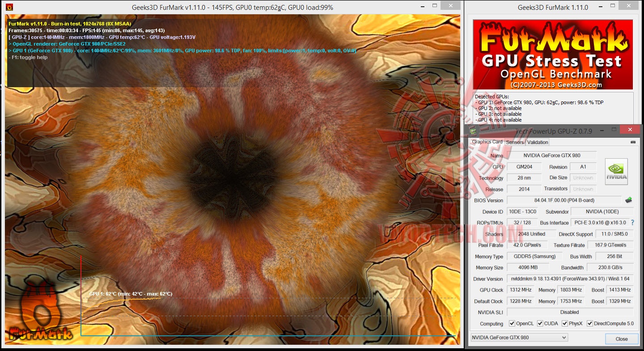The image size is (644, 351).
Task: Open the Validation tab in GPU-Z
Action: [538, 142]
